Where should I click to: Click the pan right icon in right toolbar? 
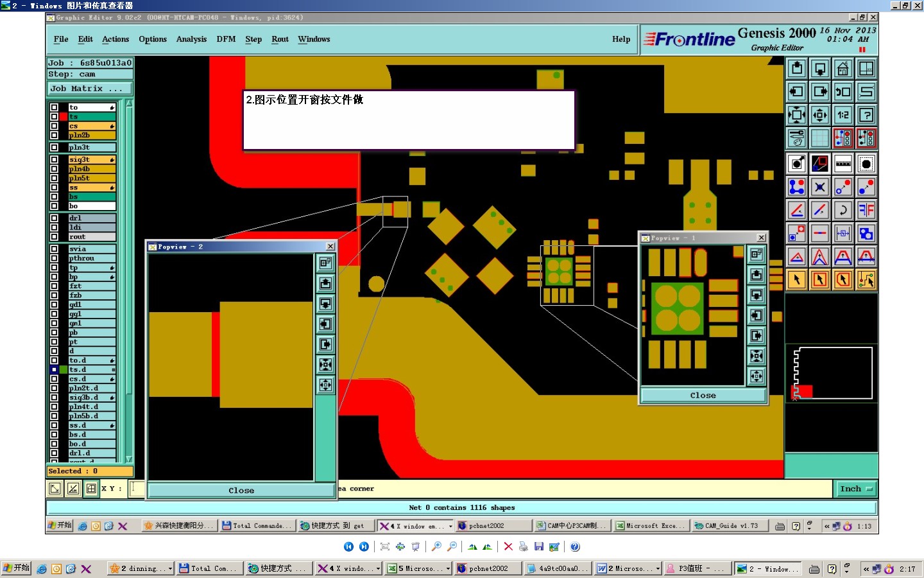(x=819, y=91)
